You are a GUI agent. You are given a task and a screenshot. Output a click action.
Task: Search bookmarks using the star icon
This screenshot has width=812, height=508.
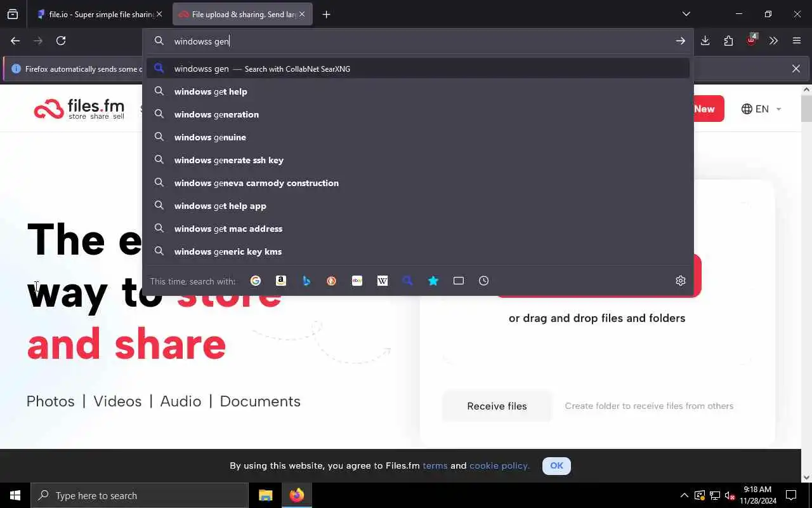tap(433, 281)
